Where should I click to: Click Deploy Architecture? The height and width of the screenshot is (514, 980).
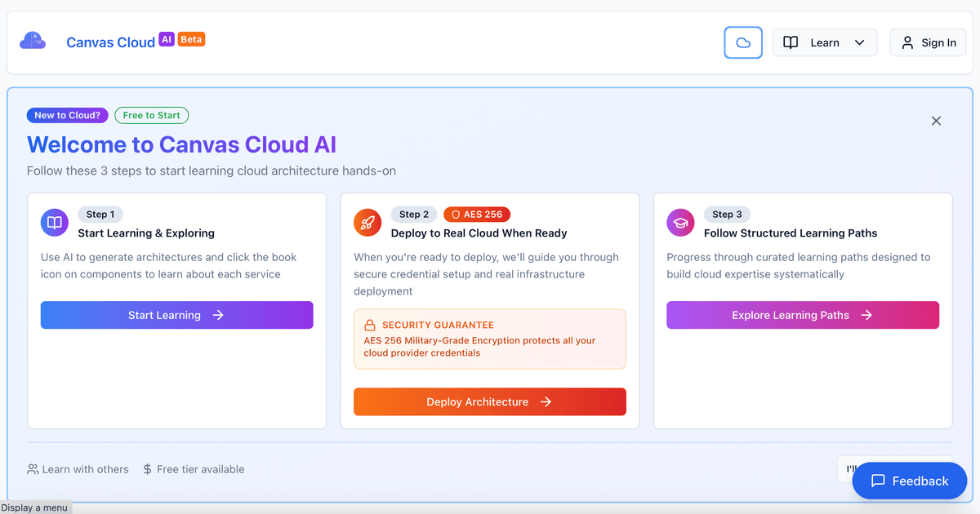point(489,401)
